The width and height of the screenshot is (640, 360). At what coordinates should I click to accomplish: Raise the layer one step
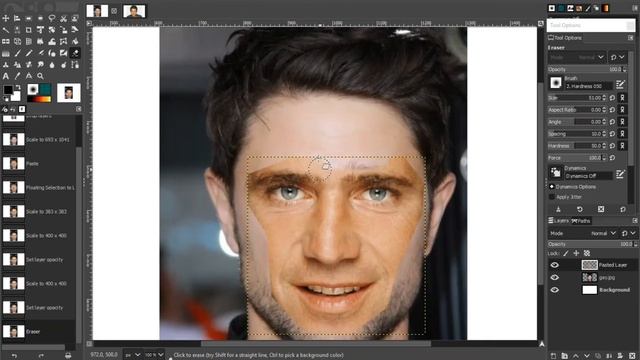pyautogui.click(x=576, y=356)
